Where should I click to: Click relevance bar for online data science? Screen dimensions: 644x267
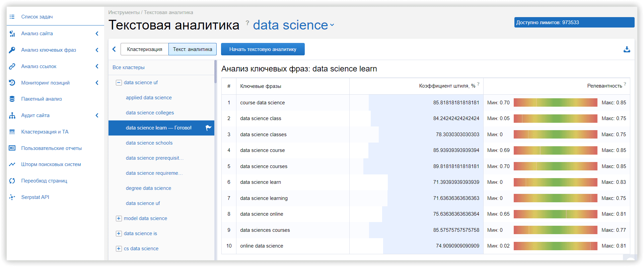coord(556,246)
